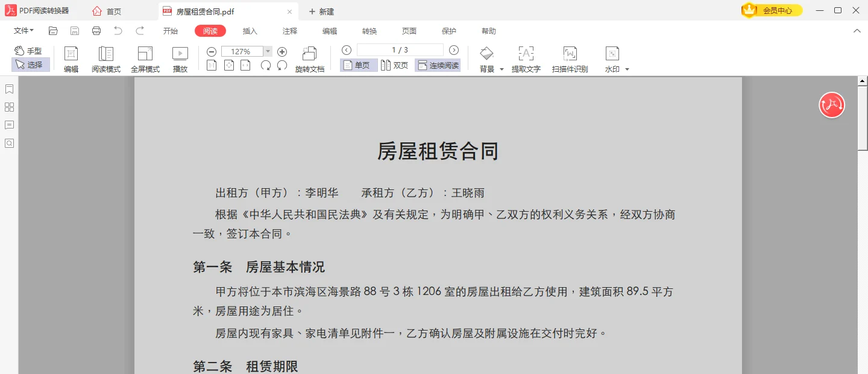Image resolution: width=868 pixels, height=374 pixels.
Task: Open the zoom level dropdown arrow
Action: (x=268, y=52)
